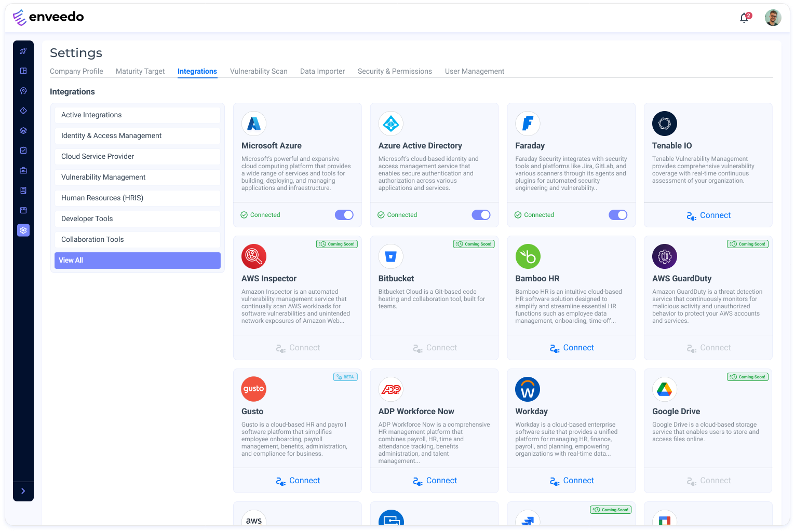Connect the Bamboo HR integration
795x532 pixels.
pyautogui.click(x=571, y=348)
